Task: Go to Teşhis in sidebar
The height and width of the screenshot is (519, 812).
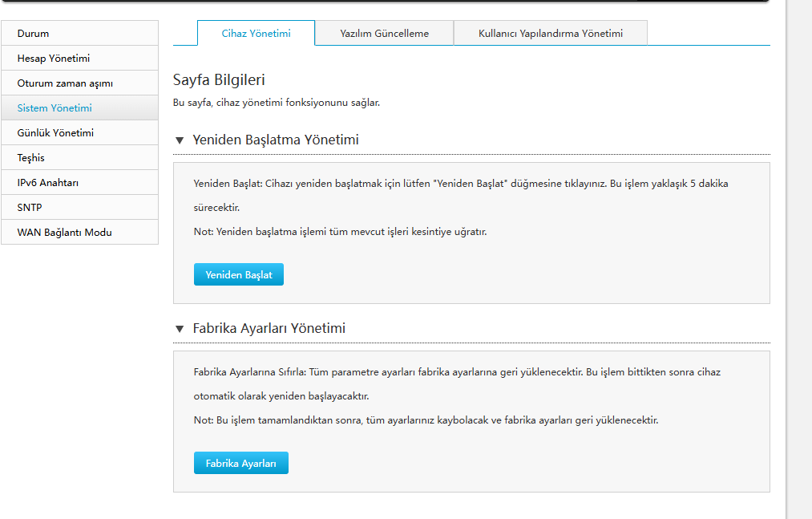Action: 79,157
